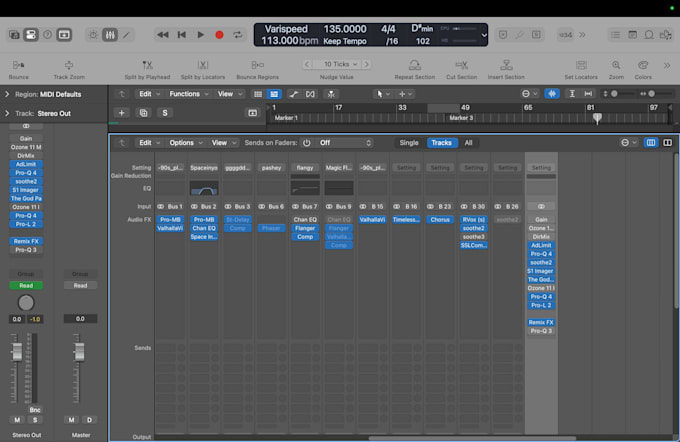
Task: Click the Zoom magnifier toolbar icon
Action: click(616, 65)
